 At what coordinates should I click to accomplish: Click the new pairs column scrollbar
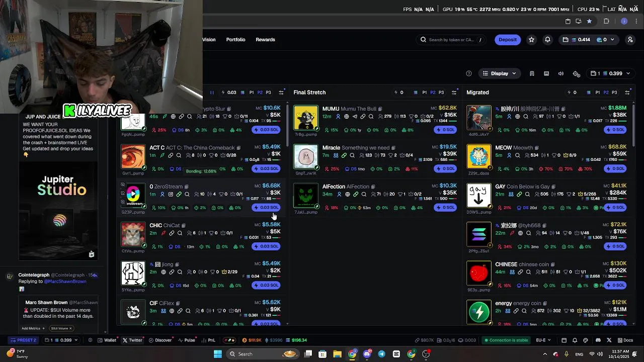[x=287, y=125]
